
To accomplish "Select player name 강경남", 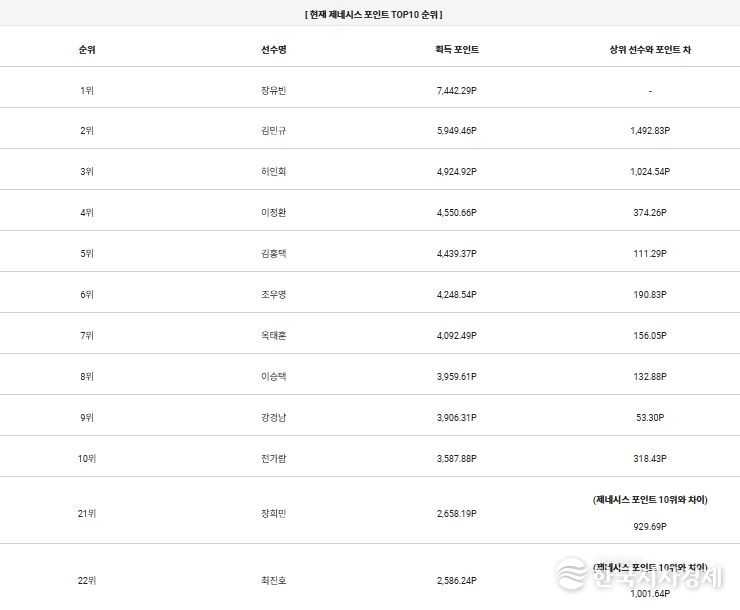I will pos(273,418).
